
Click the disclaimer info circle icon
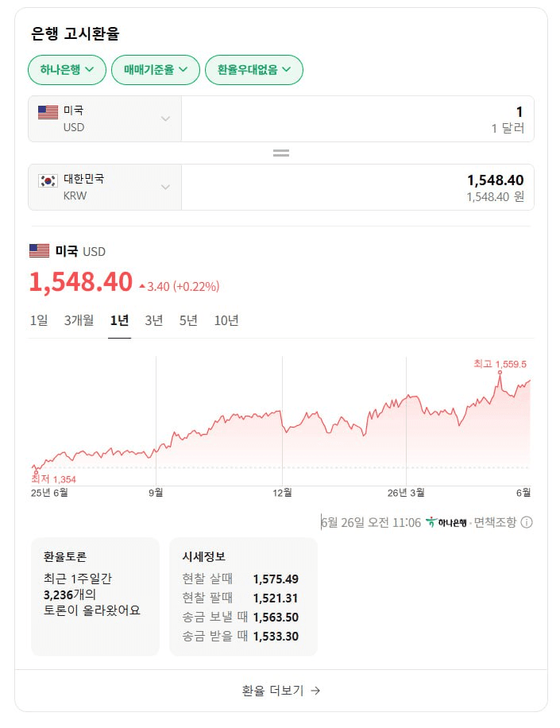click(527, 522)
